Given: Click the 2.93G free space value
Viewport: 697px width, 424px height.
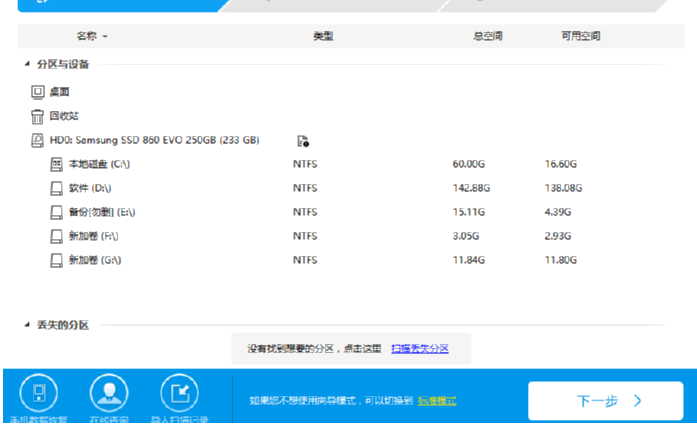Looking at the screenshot, I should point(558,236).
